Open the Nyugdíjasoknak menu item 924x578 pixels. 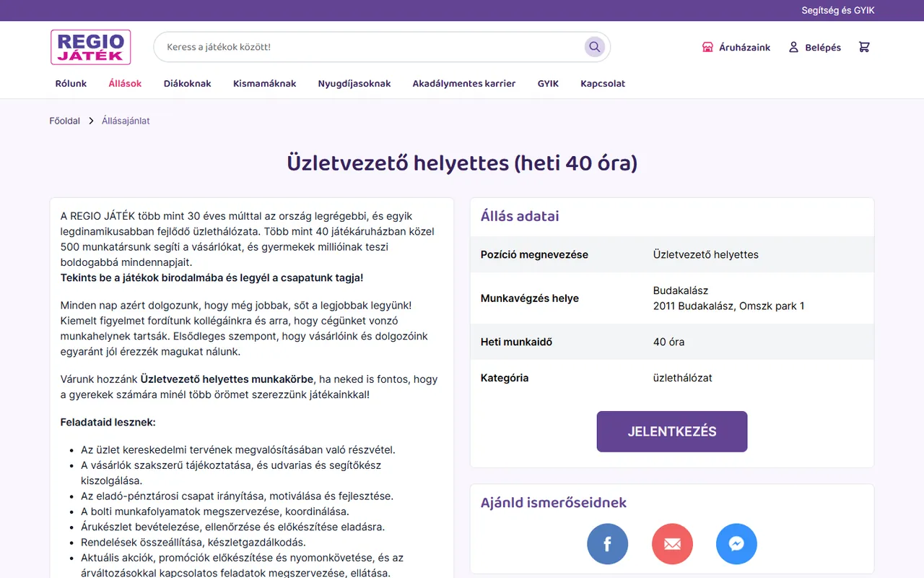(354, 84)
